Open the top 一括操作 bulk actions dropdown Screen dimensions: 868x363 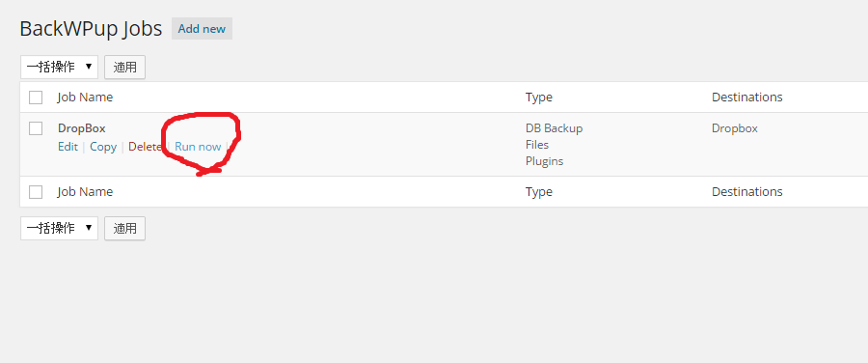[59, 67]
